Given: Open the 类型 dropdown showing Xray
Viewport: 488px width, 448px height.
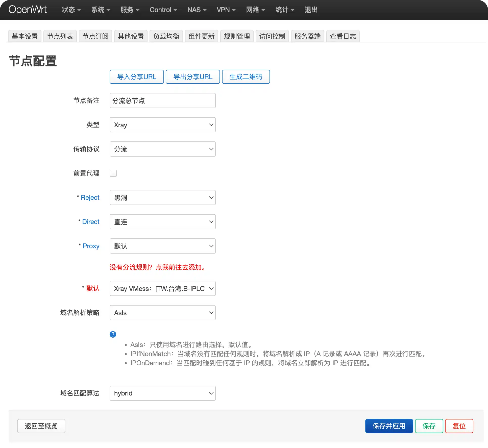Looking at the screenshot, I should pos(163,125).
